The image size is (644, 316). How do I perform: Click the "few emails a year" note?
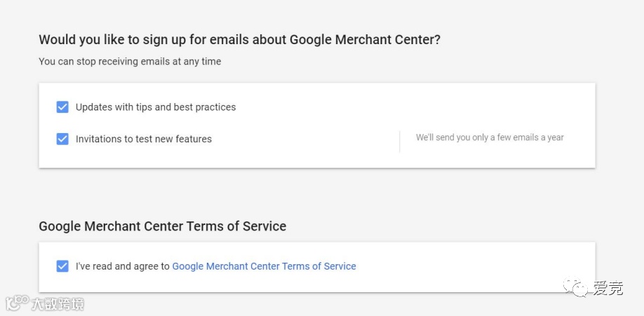pos(490,137)
